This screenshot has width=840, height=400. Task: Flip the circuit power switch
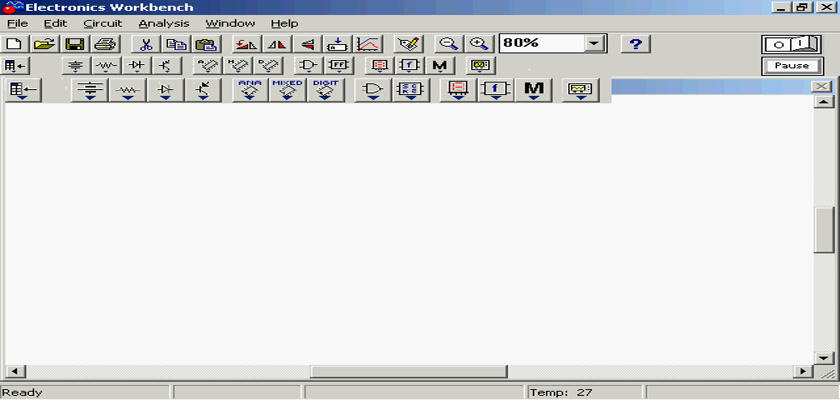[792, 44]
